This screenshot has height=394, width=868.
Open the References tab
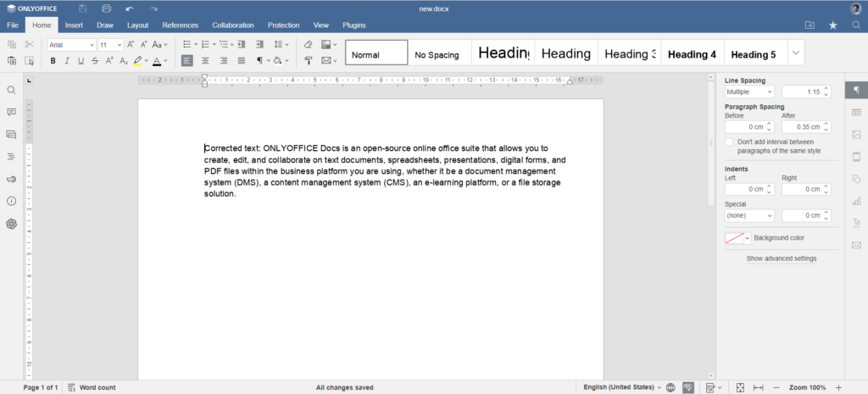[180, 25]
